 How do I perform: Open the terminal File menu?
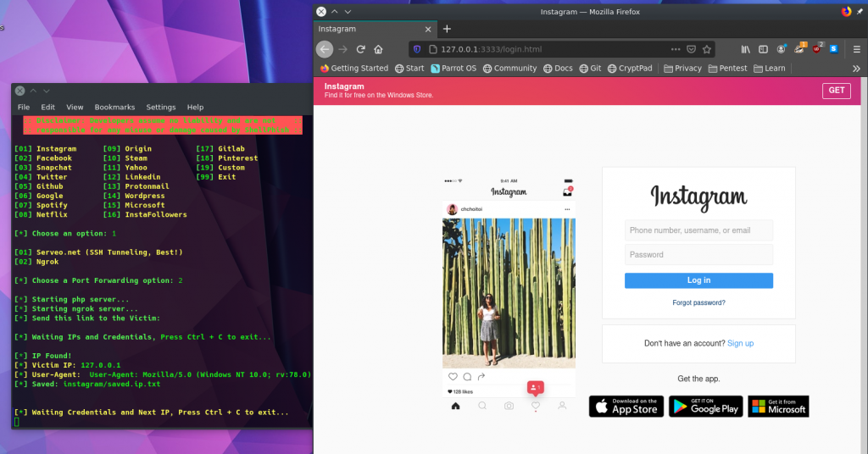(x=24, y=108)
